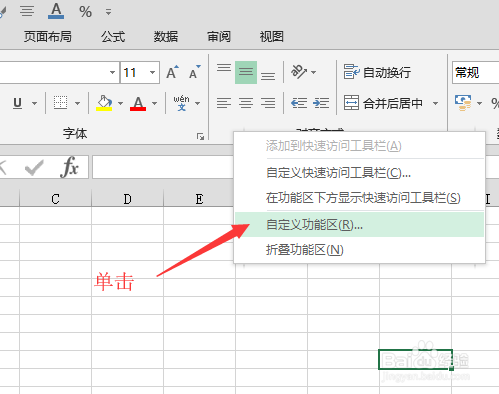
Task: Open the 公式 ribbon tab
Action: click(x=113, y=36)
